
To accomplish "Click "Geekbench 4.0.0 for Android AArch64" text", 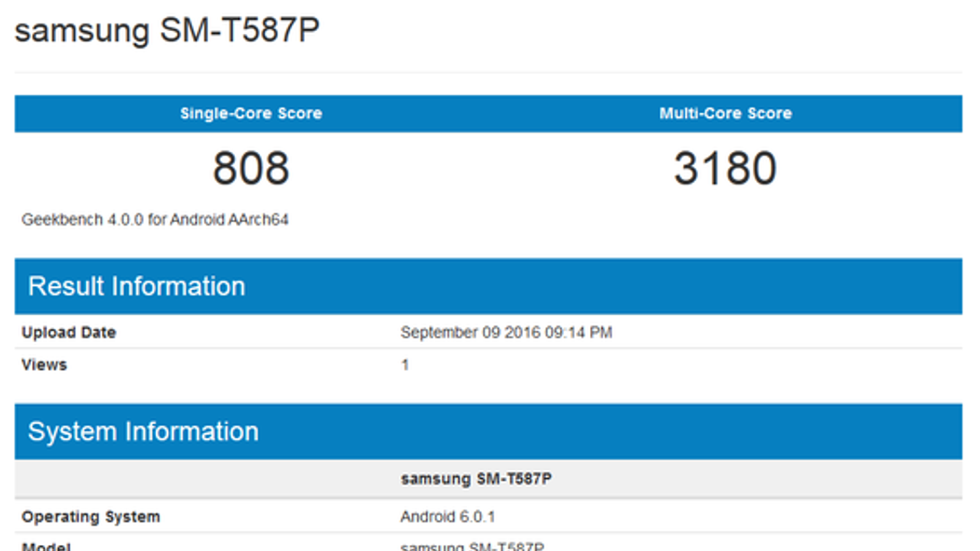I will coord(155,219).
